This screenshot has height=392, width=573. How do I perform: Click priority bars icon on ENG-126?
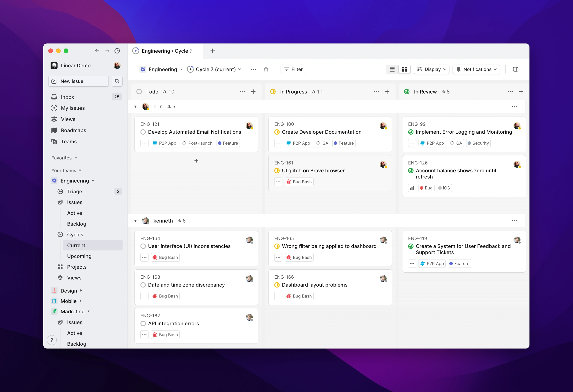click(x=412, y=188)
